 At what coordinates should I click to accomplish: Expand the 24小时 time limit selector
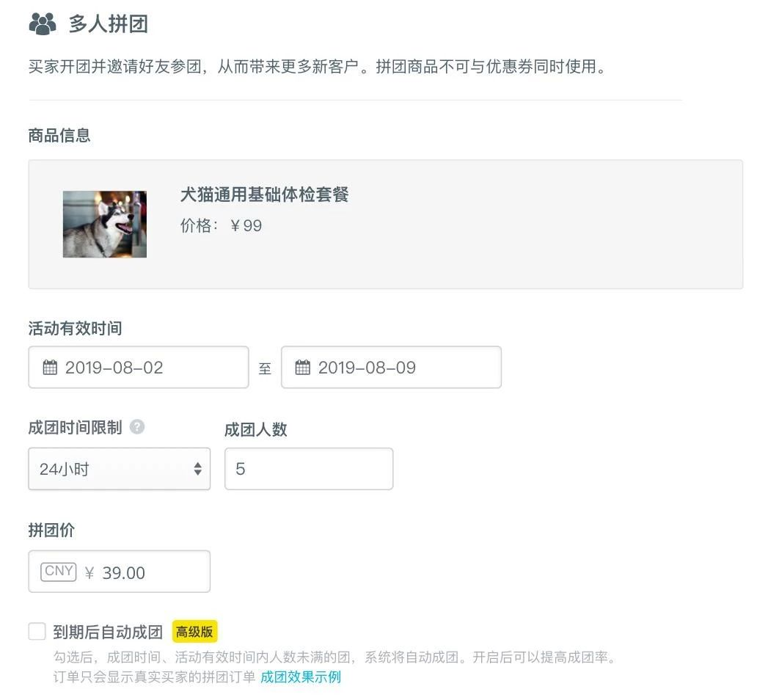click(119, 469)
